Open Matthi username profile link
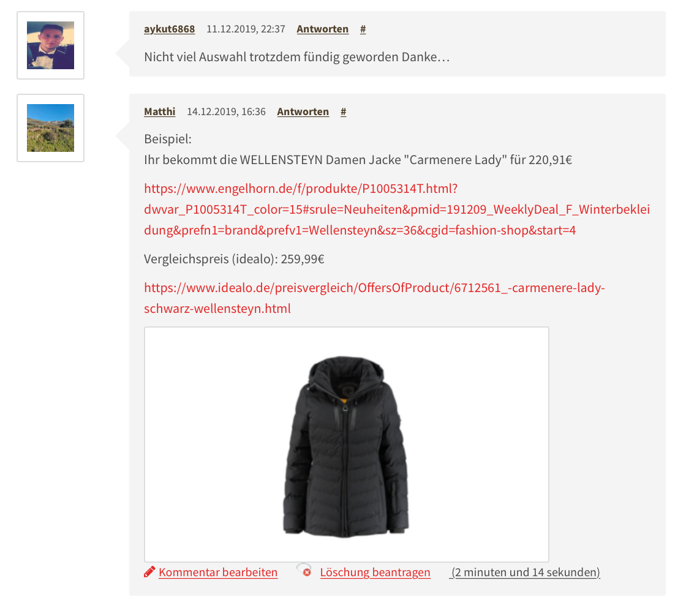Viewport: 675px width, 616px height. tap(160, 111)
